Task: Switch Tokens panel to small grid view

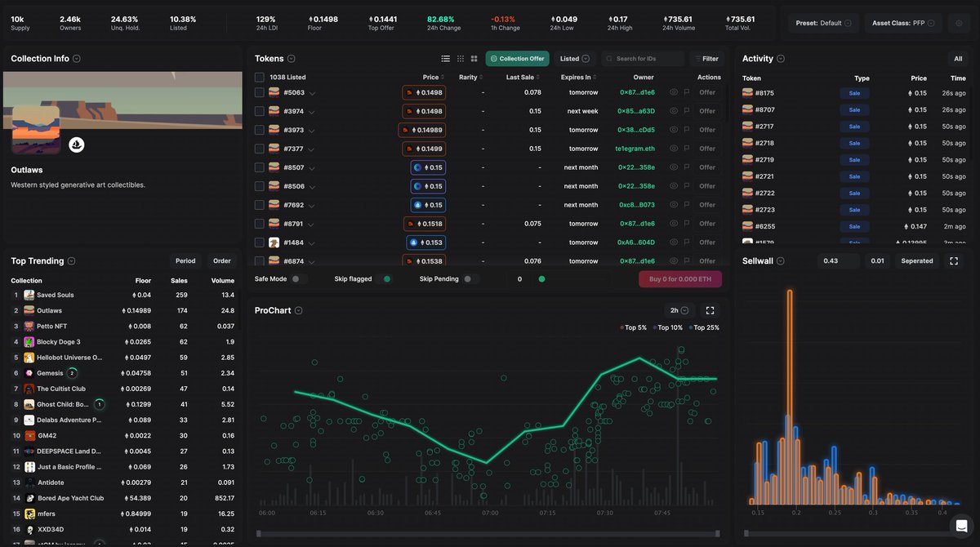Action: click(x=461, y=59)
